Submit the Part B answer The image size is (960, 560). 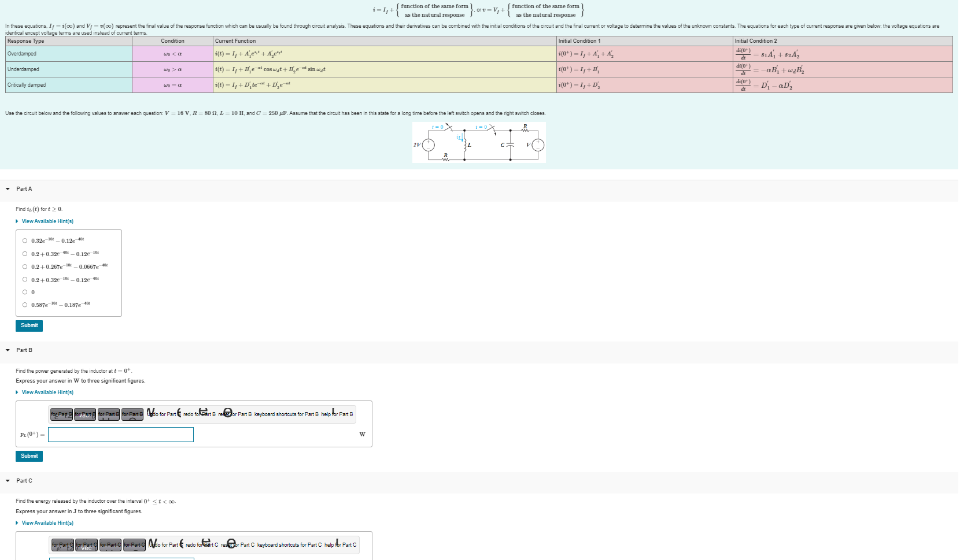(29, 456)
